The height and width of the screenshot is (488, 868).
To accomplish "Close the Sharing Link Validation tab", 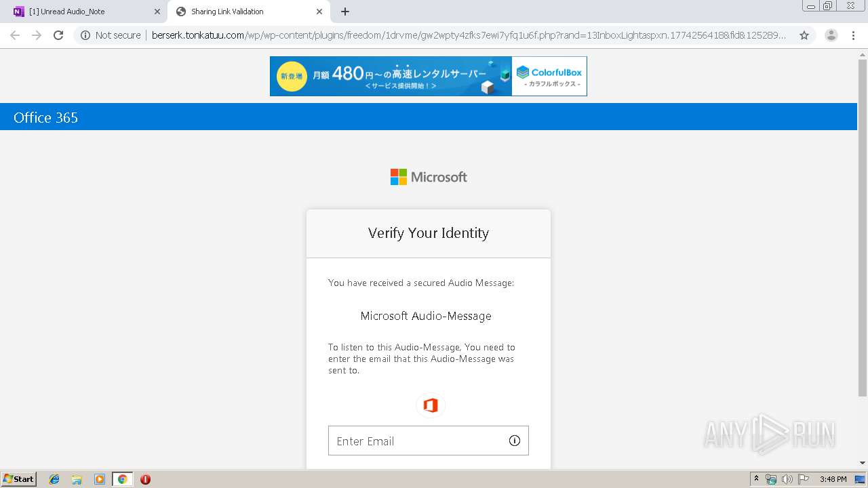I will pos(319,12).
